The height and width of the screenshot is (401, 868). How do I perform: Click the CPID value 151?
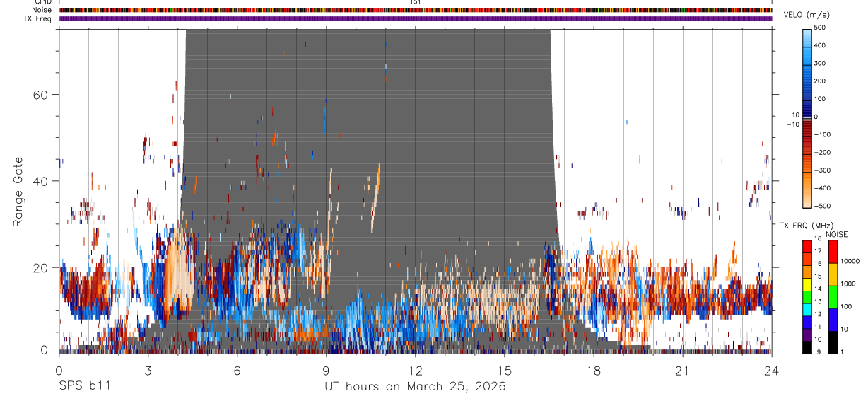[x=416, y=2]
